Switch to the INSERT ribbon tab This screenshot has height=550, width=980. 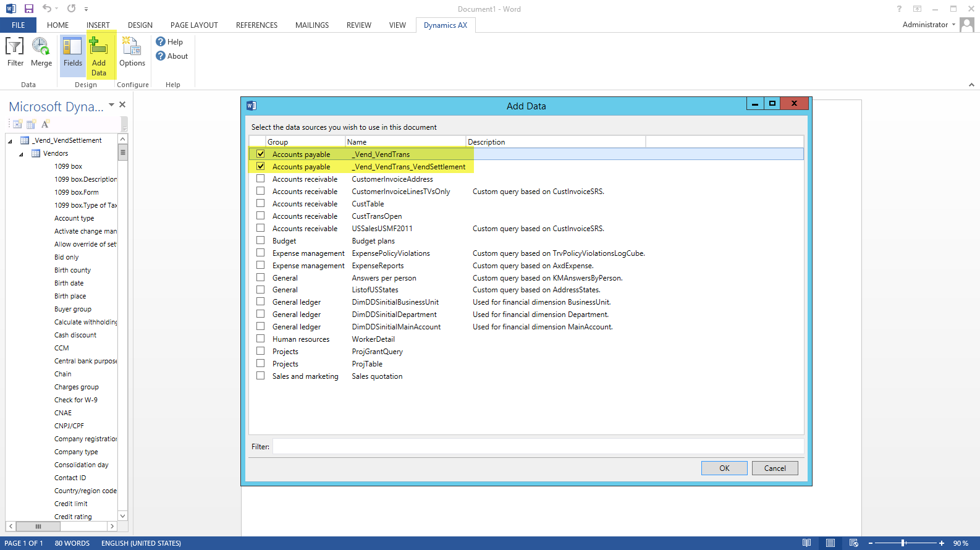point(98,25)
